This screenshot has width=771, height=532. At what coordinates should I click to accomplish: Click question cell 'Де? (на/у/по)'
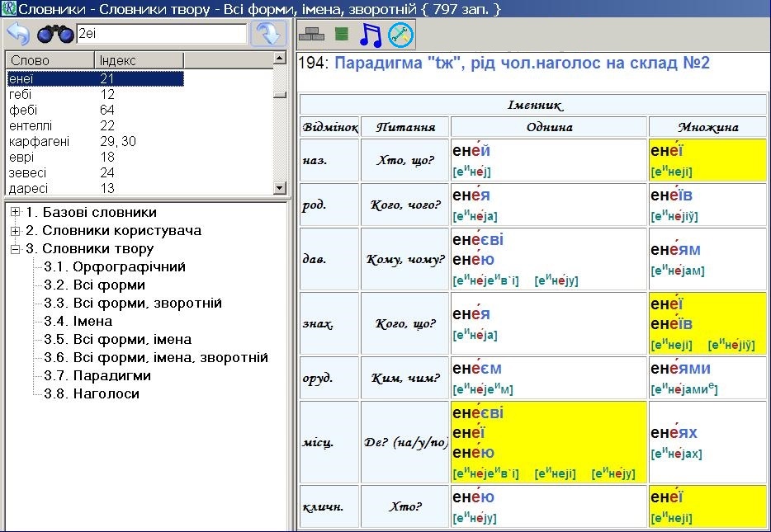[405, 442]
